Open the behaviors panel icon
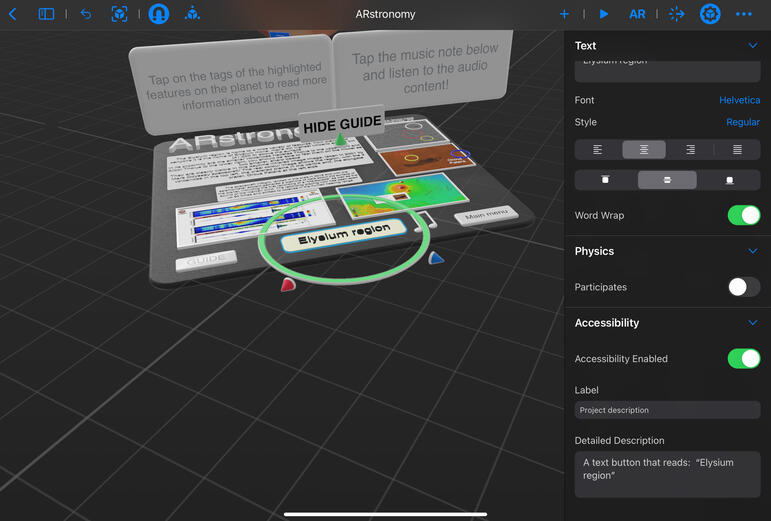The width and height of the screenshot is (771, 521). (x=677, y=14)
